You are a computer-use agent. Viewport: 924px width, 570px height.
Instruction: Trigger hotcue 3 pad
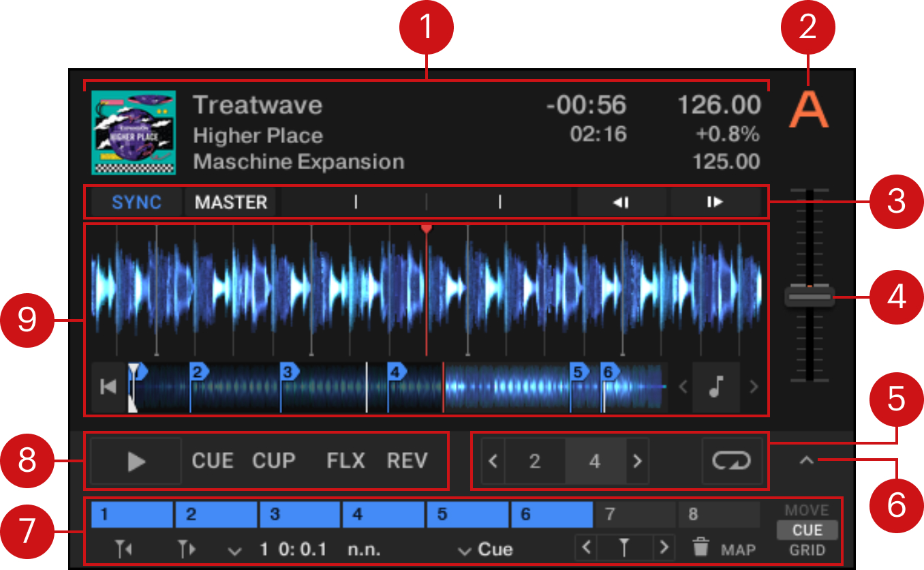click(299, 515)
